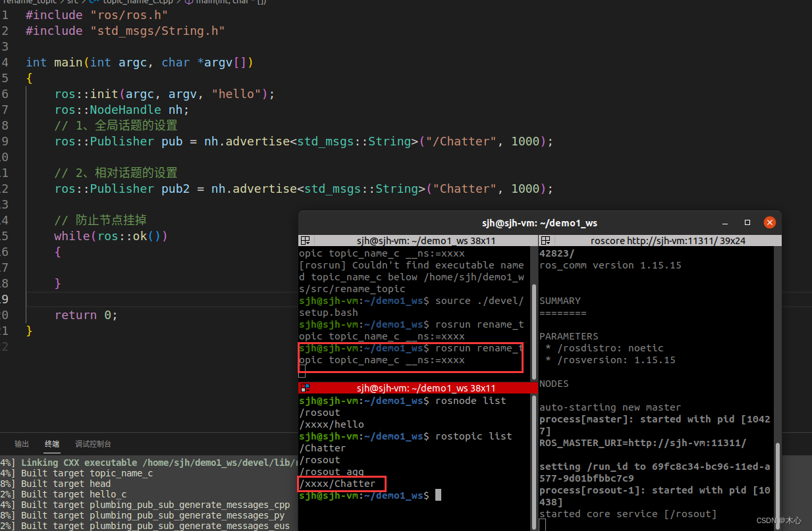
Task: Switch to the 输出 panel tab
Action: click(x=22, y=444)
